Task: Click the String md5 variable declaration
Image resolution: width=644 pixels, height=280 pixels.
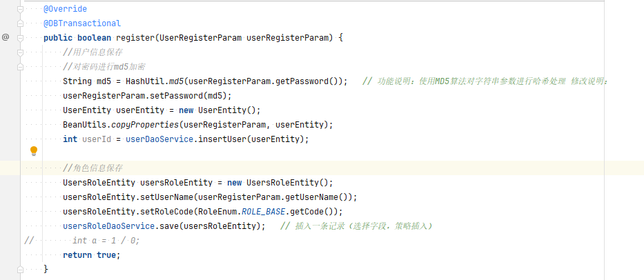Action: pos(87,81)
